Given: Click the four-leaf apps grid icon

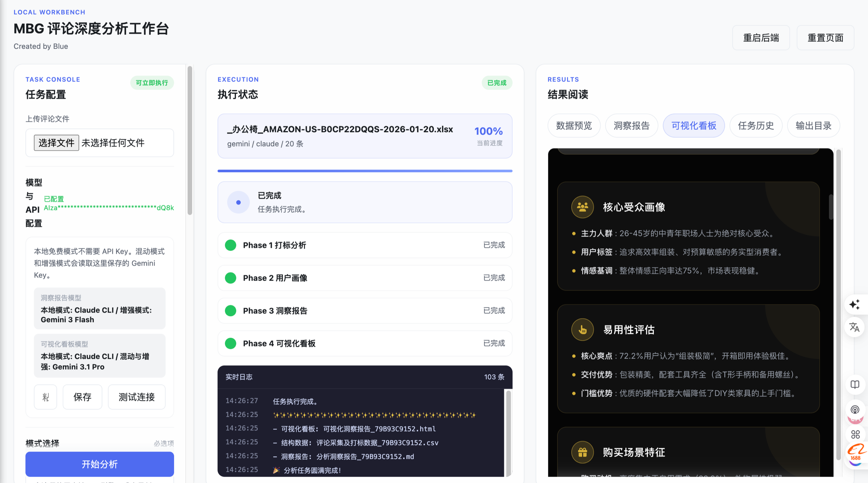Looking at the screenshot, I should pos(855,434).
